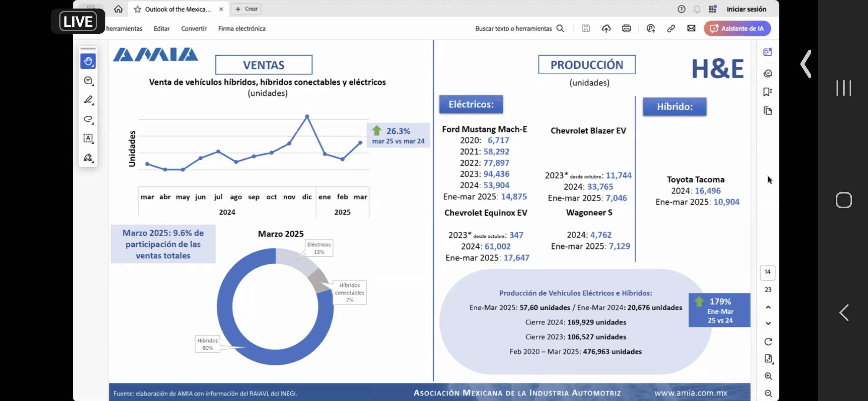Click the Crear new tab button
The width and height of the screenshot is (868, 401).
(247, 9)
